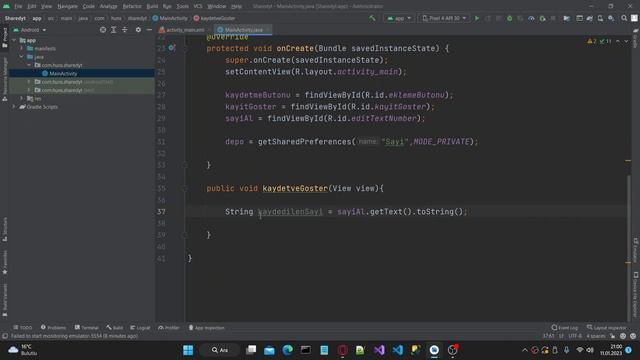Open the Build menu

[152, 6]
